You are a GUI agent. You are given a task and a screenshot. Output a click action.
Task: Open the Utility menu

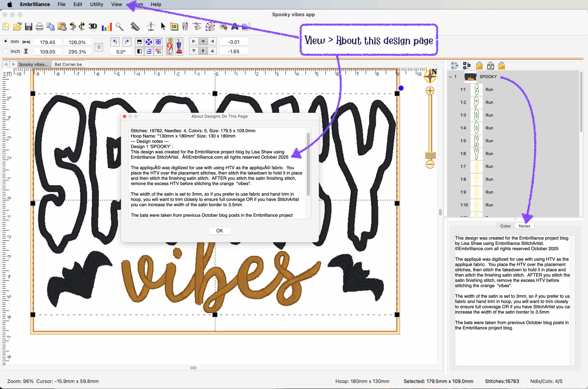[x=96, y=4]
